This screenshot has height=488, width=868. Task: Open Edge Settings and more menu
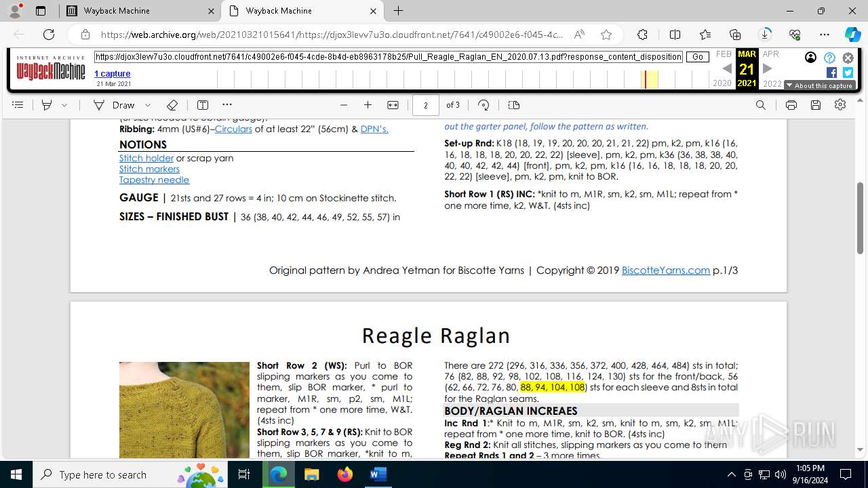point(825,35)
